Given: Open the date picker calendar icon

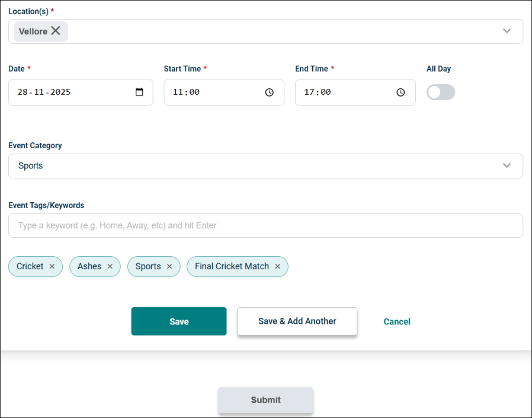Looking at the screenshot, I should tap(139, 92).
